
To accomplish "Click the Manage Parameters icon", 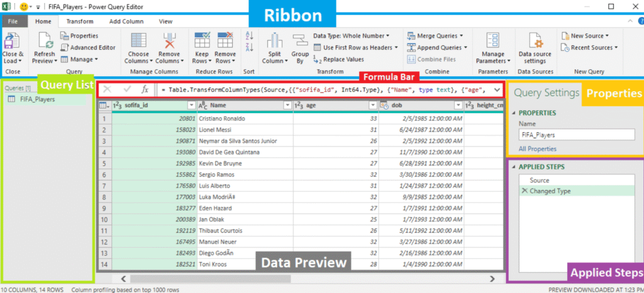I will pos(492,41).
